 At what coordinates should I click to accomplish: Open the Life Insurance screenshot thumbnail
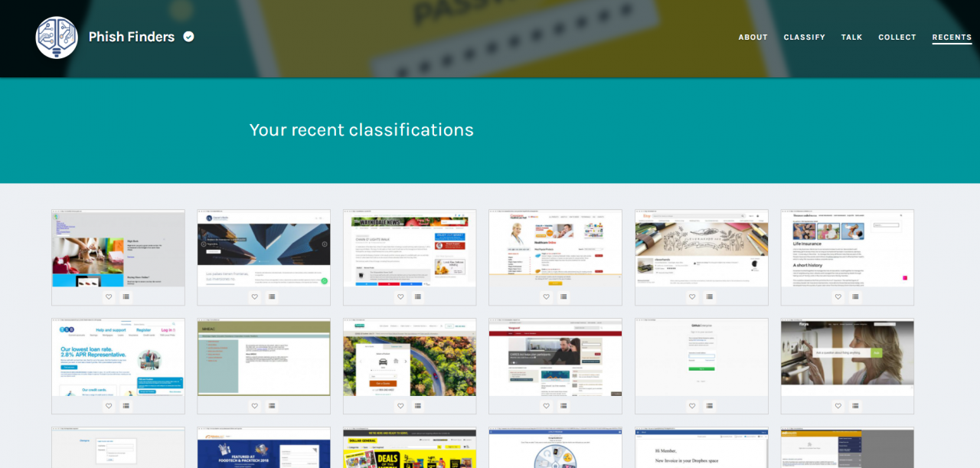point(847,249)
